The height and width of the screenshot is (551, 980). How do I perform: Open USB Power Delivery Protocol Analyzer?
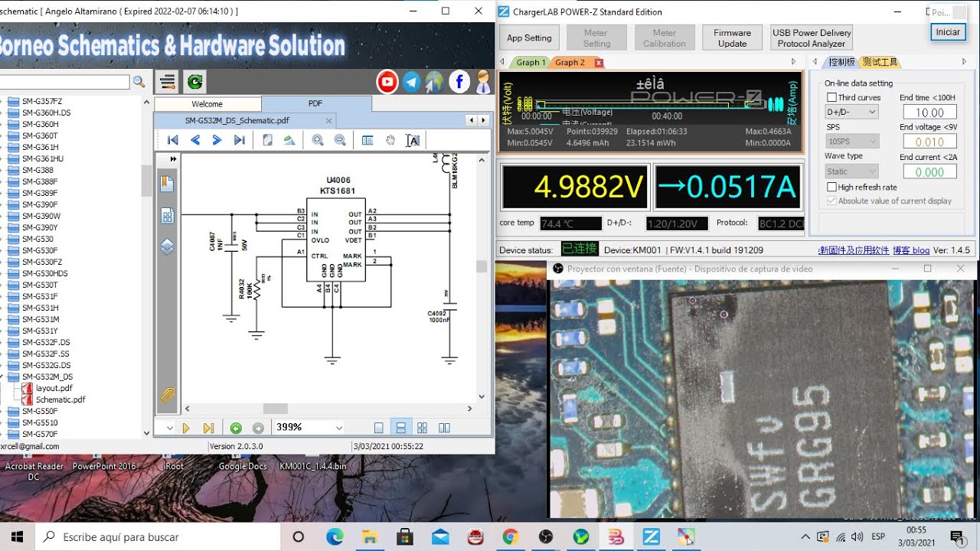coord(812,37)
